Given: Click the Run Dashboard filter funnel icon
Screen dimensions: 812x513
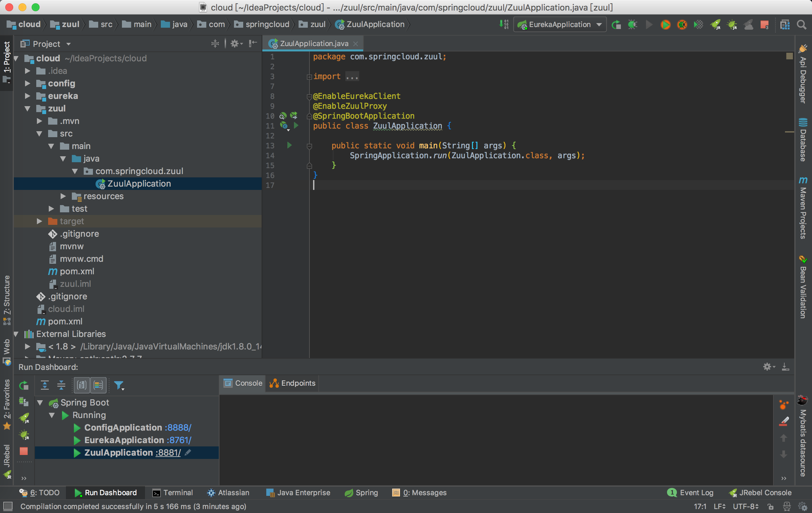Looking at the screenshot, I should [119, 385].
